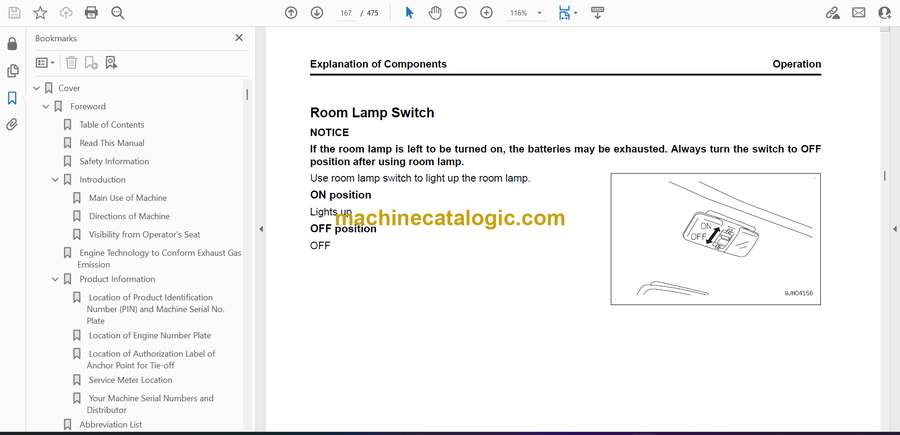Add a new bookmark icon
Image resolution: width=900 pixels, height=435 pixels.
coord(91,63)
